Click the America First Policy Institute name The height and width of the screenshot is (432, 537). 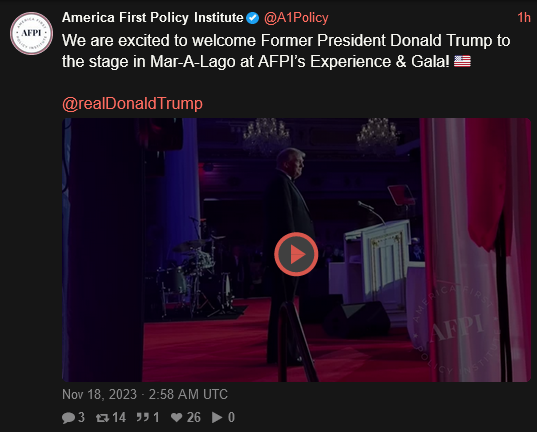[x=152, y=17]
